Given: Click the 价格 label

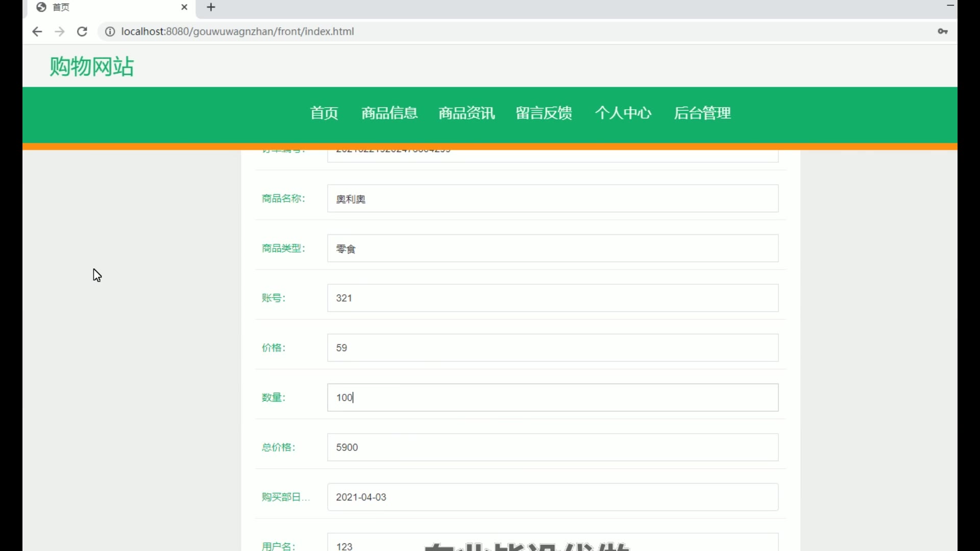Looking at the screenshot, I should (274, 348).
